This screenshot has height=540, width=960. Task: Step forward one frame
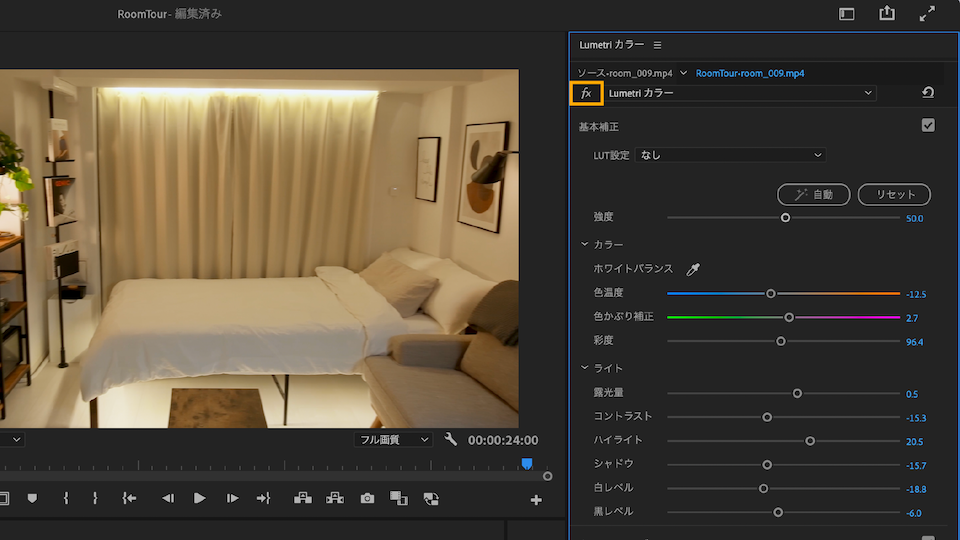[x=232, y=498]
